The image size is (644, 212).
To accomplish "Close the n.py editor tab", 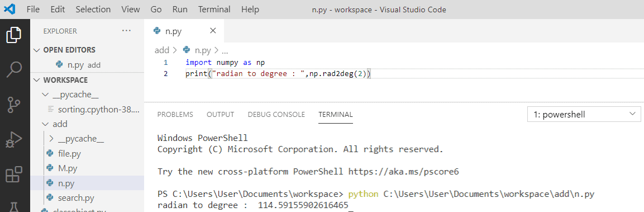I will point(213,30).
